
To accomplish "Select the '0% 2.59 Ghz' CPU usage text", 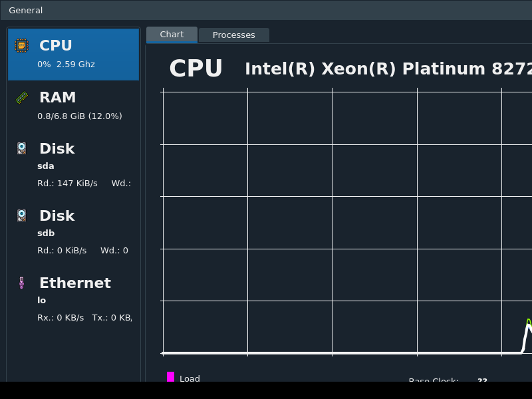I will [x=66, y=64].
